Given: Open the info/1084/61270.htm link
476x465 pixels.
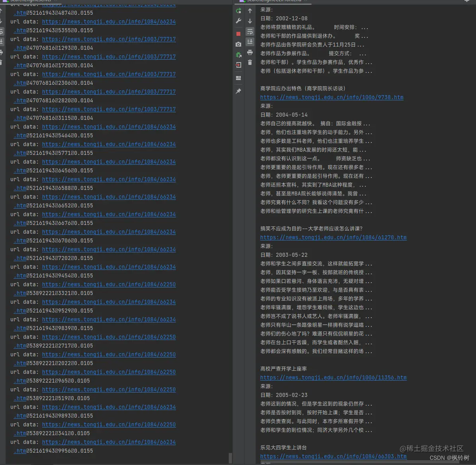Looking at the screenshot, I should [334, 237].
